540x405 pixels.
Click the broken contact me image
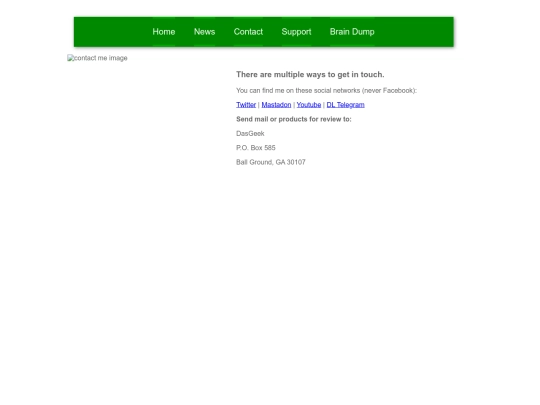pos(97,58)
